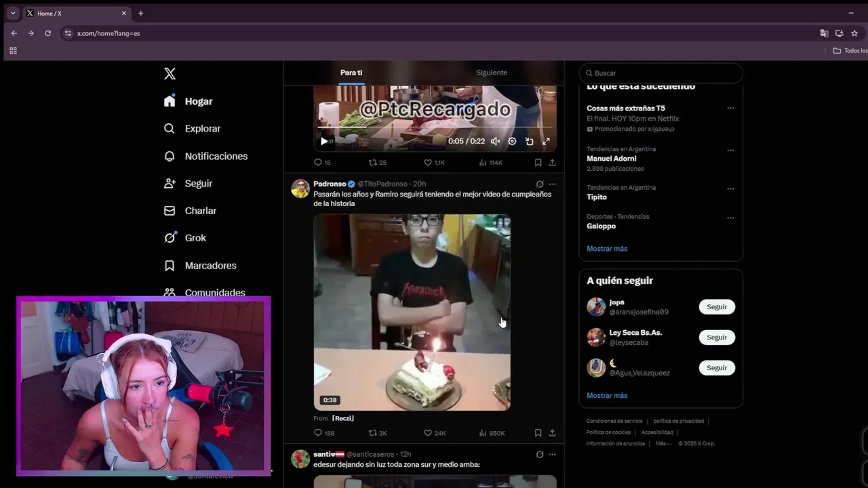The image size is (868, 488).
Task: Follow Ley Seca Bs.As. account
Action: click(x=717, y=338)
